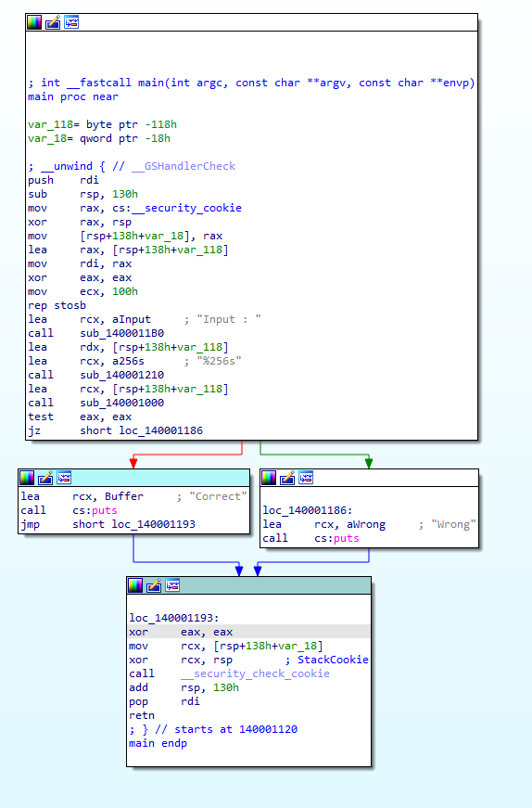This screenshot has width=532, height=808.
Task: Click __security_cookie in the mov instruction
Action: tap(187, 208)
